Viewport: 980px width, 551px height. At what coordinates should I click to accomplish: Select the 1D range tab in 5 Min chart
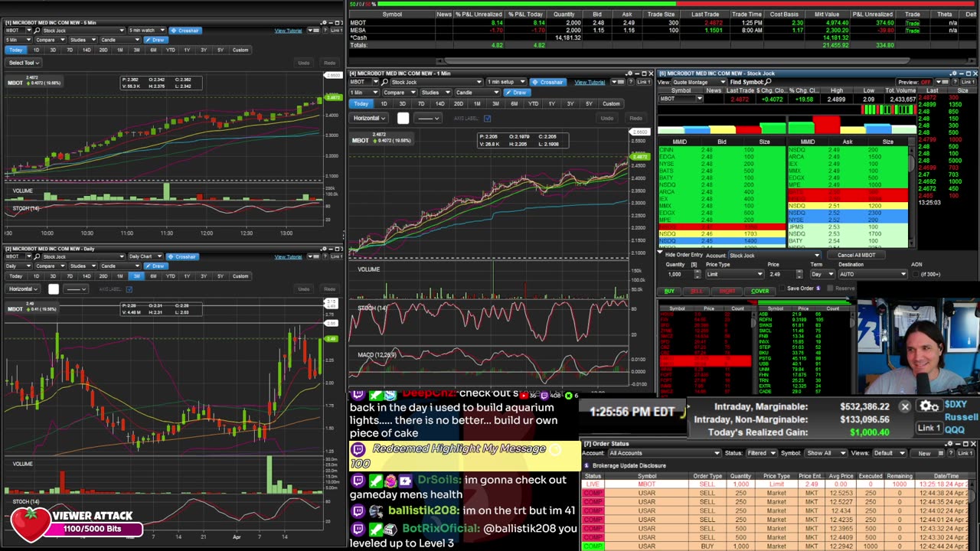[36, 51]
